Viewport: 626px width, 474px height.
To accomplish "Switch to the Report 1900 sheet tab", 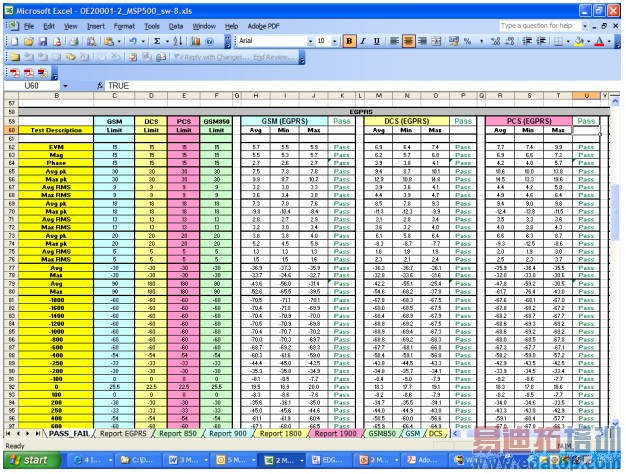I will [x=335, y=433].
